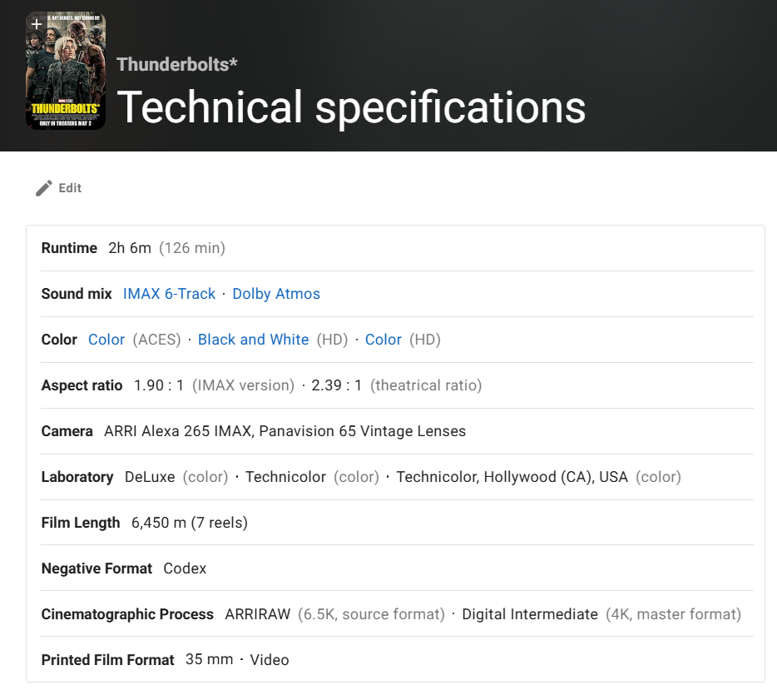Select the 2.39 : 1 aspect ratio value
Image resolution: width=777 pixels, height=700 pixels.
pyautogui.click(x=336, y=385)
